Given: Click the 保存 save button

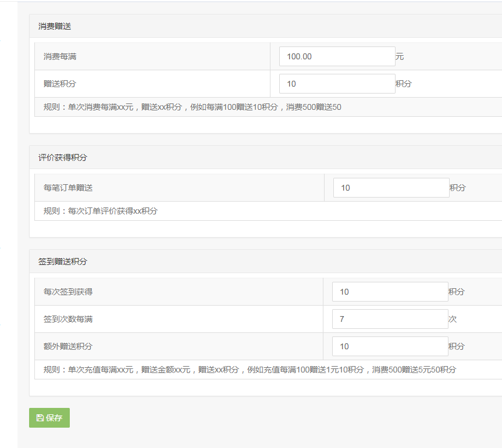Looking at the screenshot, I should [49, 418].
